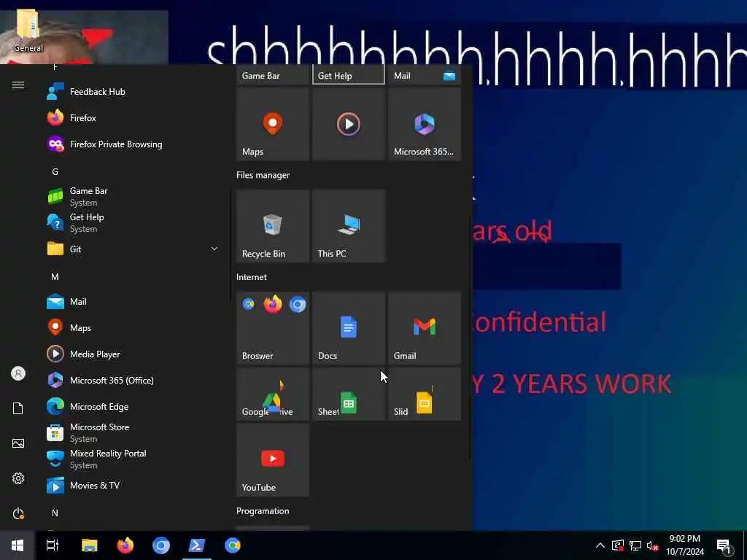This screenshot has width=747, height=560.
Task: Click the volume icon in system tray
Action: (652, 545)
